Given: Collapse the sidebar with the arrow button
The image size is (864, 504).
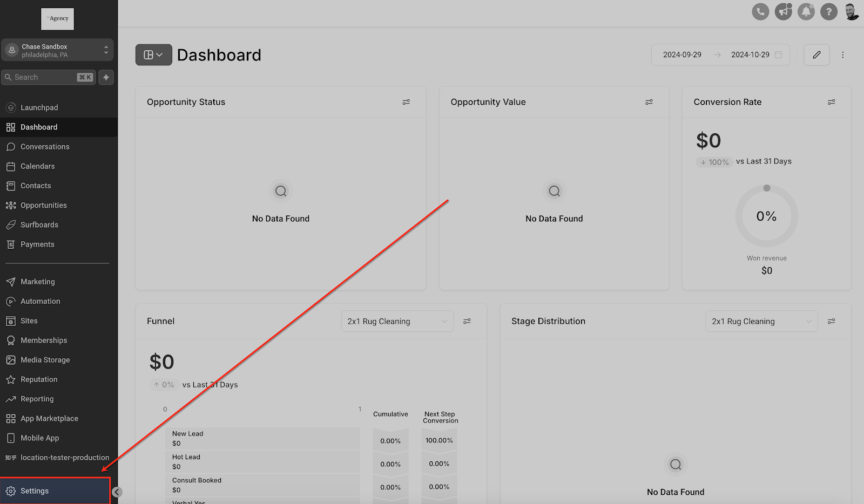Looking at the screenshot, I should [117, 492].
